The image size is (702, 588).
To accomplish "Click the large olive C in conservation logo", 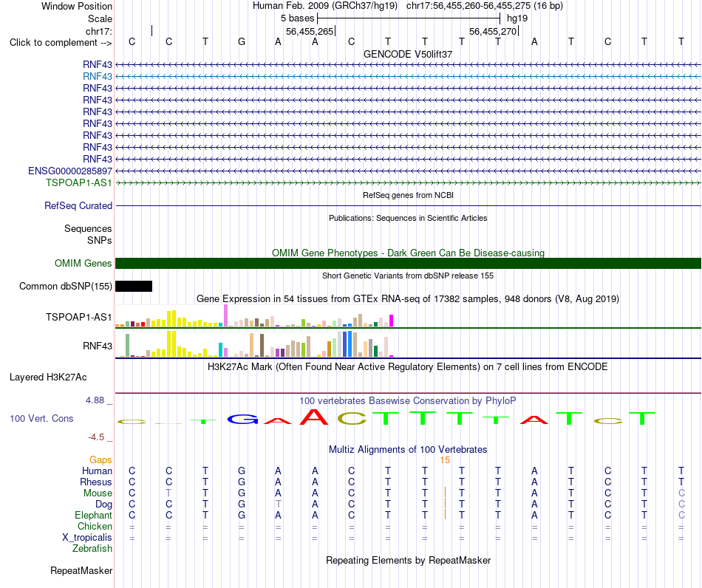I will click(x=352, y=418).
